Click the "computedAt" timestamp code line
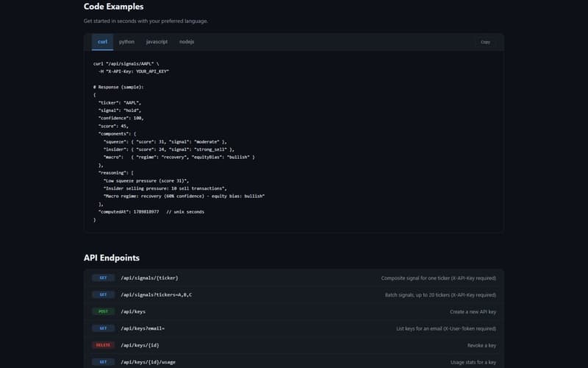588x368 pixels. pos(151,212)
